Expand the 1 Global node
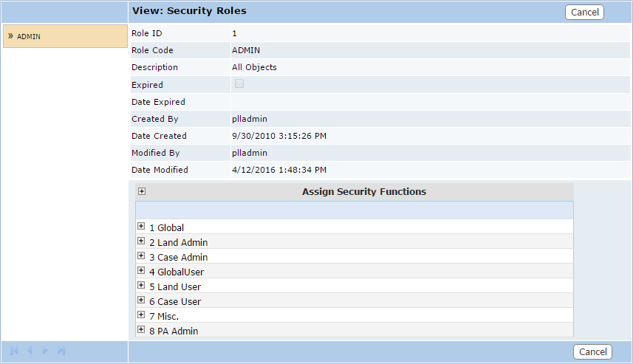This screenshot has width=633, height=364. point(141,226)
